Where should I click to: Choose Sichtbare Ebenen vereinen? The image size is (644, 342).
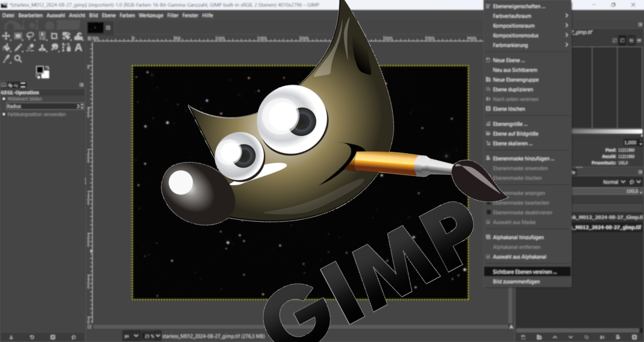click(528, 272)
